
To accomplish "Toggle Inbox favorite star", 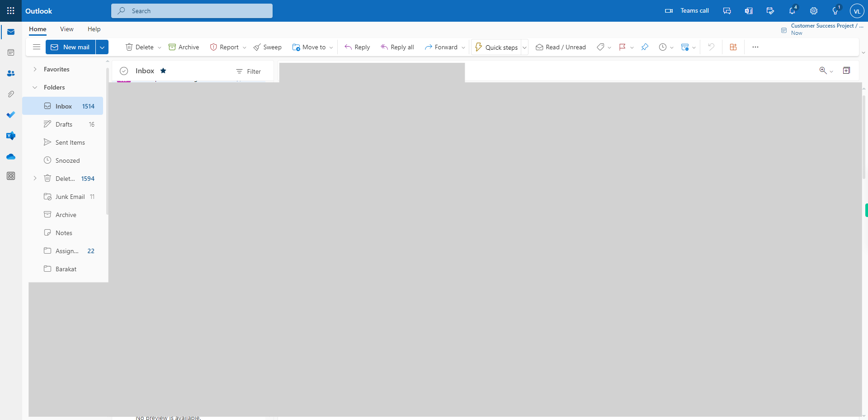I will tap(163, 71).
